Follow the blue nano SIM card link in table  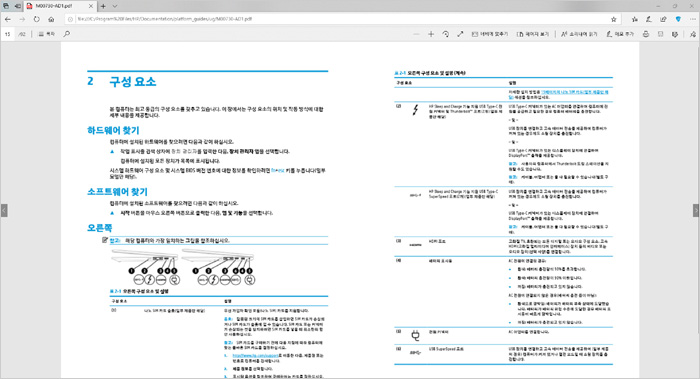point(575,92)
